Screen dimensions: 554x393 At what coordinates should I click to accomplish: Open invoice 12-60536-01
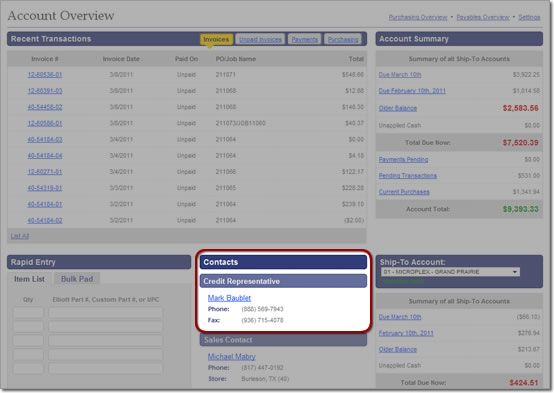(x=45, y=75)
